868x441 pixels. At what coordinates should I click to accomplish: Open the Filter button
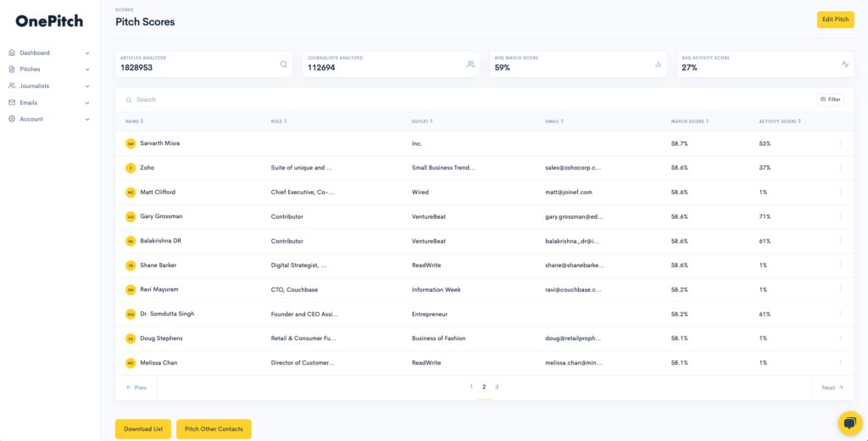pos(831,99)
